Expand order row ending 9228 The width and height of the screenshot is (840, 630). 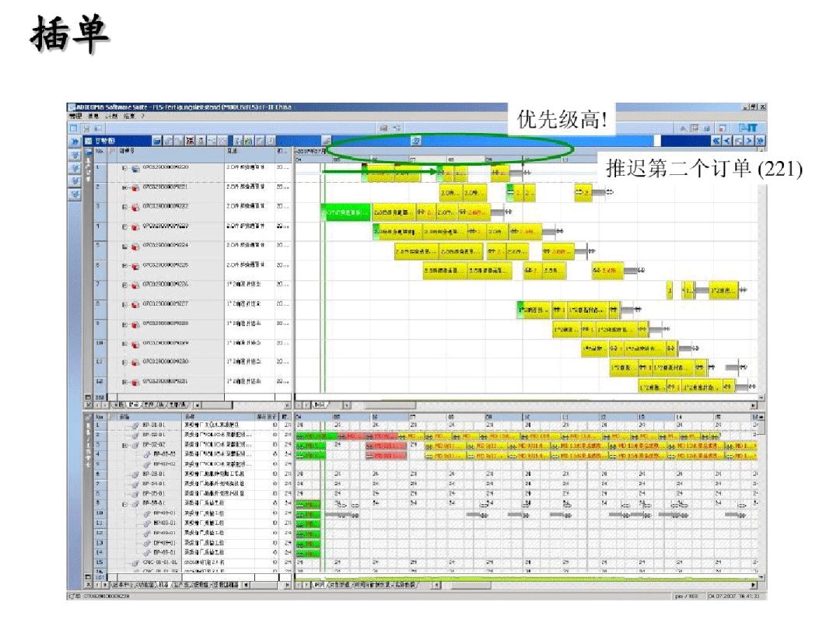[x=124, y=324]
